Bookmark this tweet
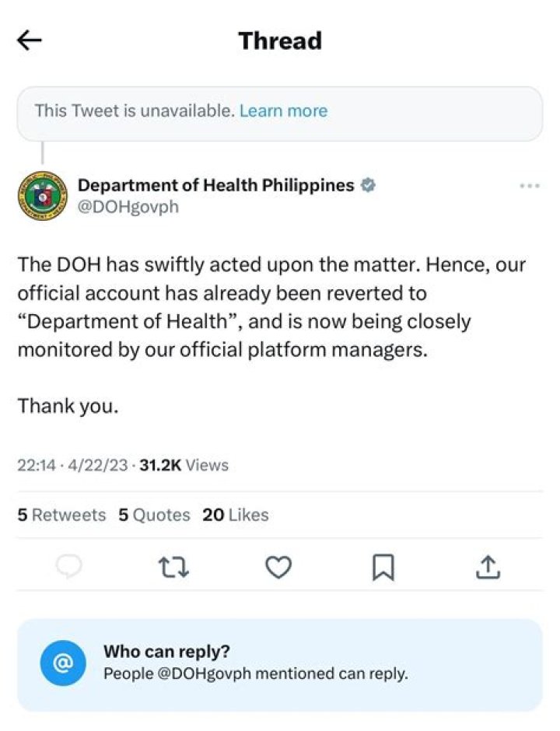This screenshot has height=731, width=560. (383, 568)
